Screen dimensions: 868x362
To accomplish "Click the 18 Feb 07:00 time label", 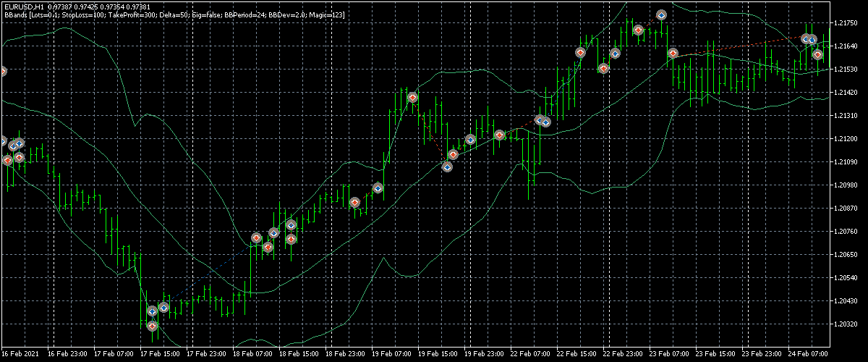I will 252,355.
